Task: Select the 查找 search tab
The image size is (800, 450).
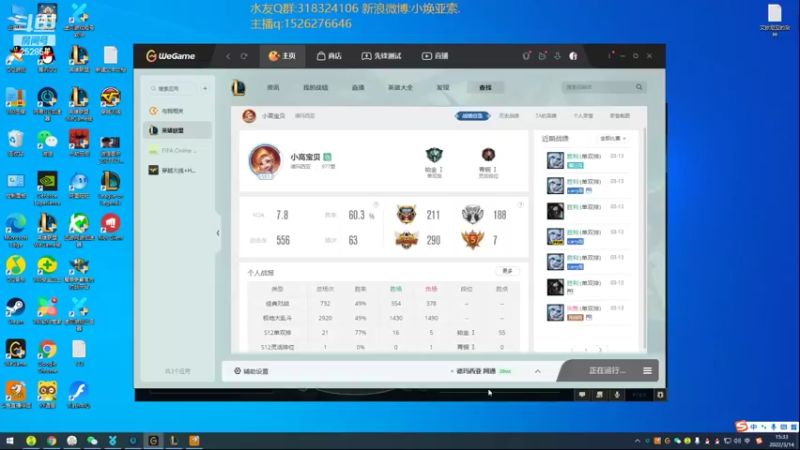Action: (485, 88)
